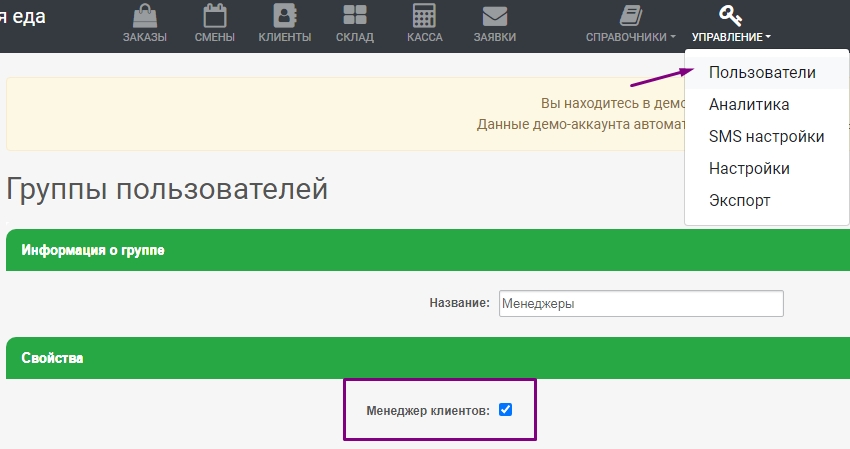850x449 pixels.
Task: Select Пользователи from the dropdown menu
Action: (x=762, y=73)
